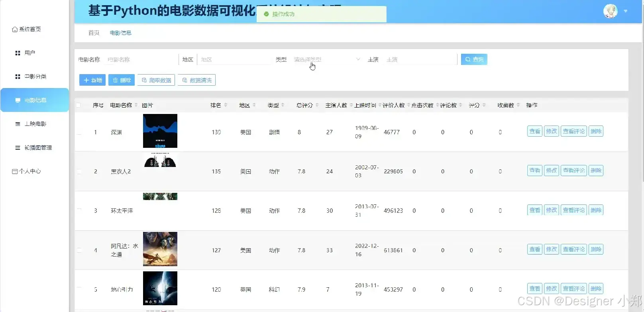Sort by 总评分 column arrows
The width and height of the screenshot is (644, 312).
click(317, 105)
